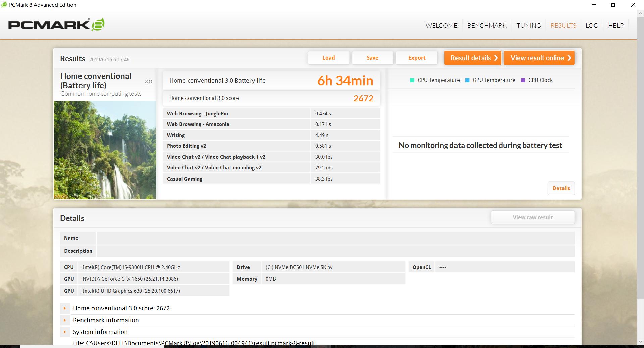Click the vertical scrollbar up arrow
644x348 pixels.
[640, 14]
